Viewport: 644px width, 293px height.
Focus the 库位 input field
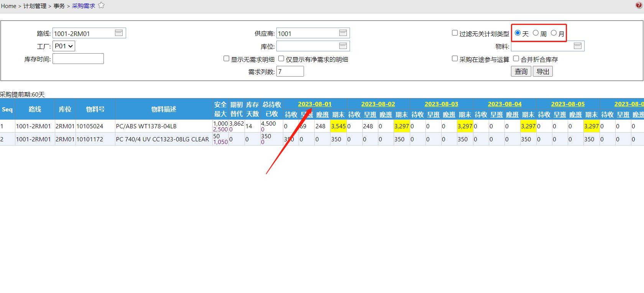313,46
